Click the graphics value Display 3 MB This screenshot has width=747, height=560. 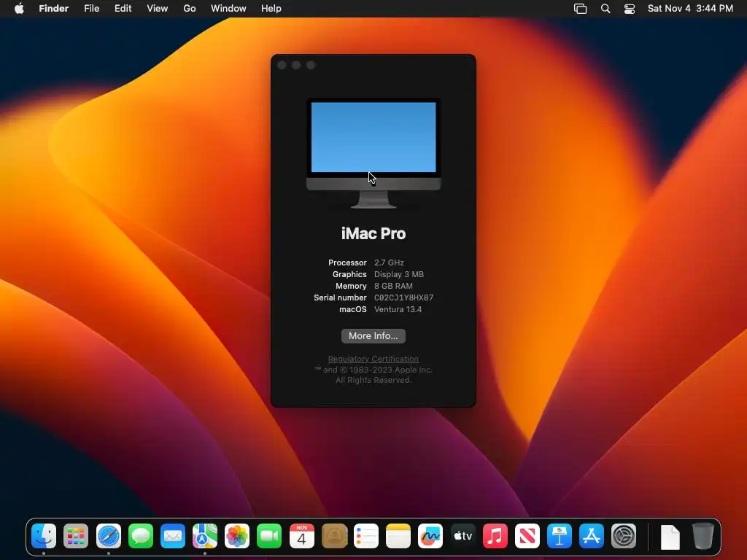coord(399,274)
